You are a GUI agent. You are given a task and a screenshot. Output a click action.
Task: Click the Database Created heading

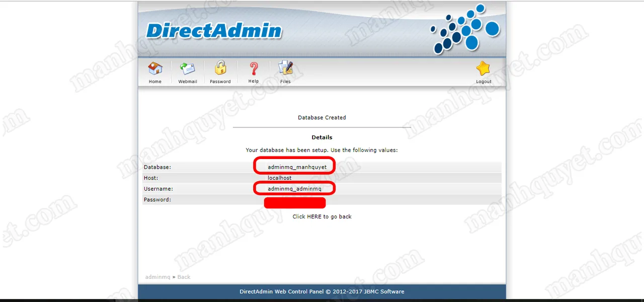tap(322, 117)
